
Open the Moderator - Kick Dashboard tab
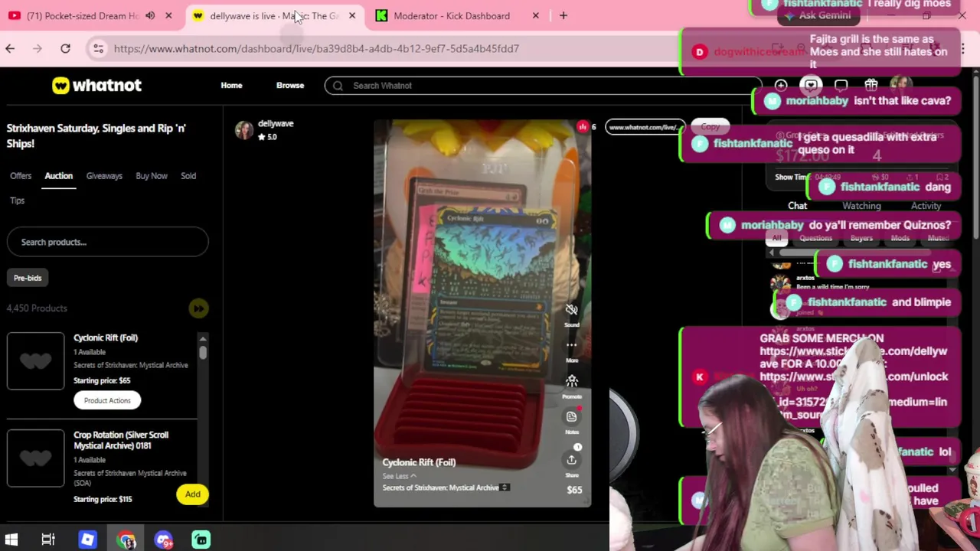[451, 15]
